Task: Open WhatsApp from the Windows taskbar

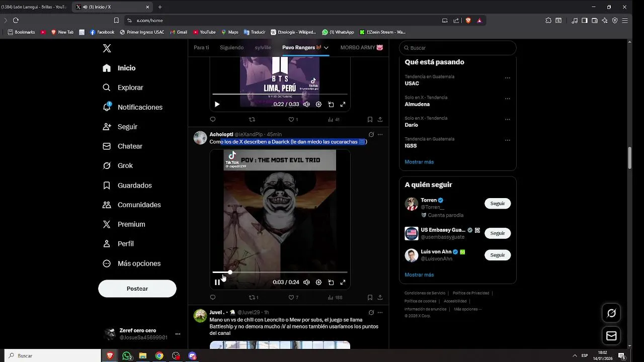Action: click(x=127, y=355)
